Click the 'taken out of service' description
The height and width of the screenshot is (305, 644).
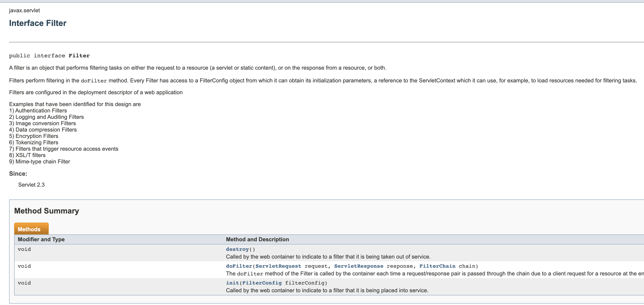point(328,257)
